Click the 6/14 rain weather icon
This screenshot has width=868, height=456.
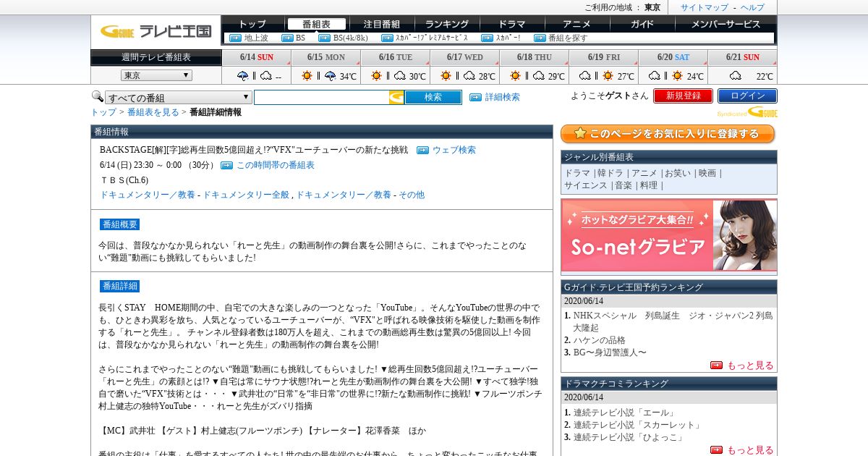click(242, 75)
